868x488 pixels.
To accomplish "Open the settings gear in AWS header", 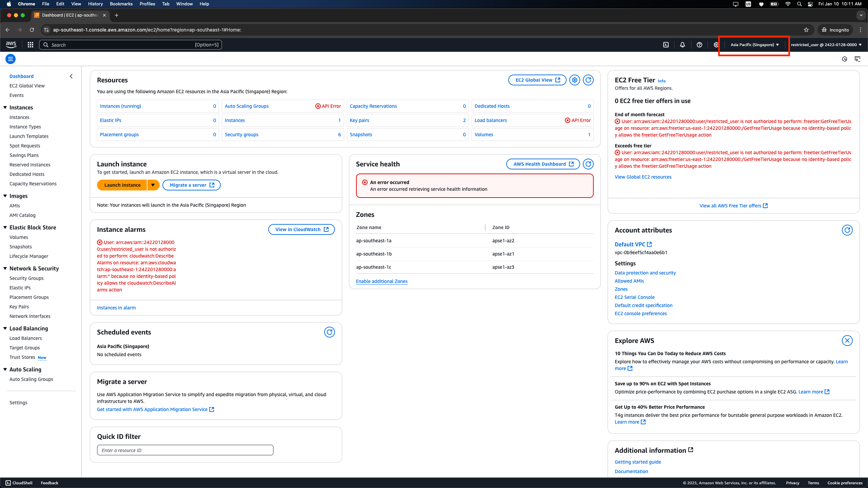I will click(x=716, y=45).
